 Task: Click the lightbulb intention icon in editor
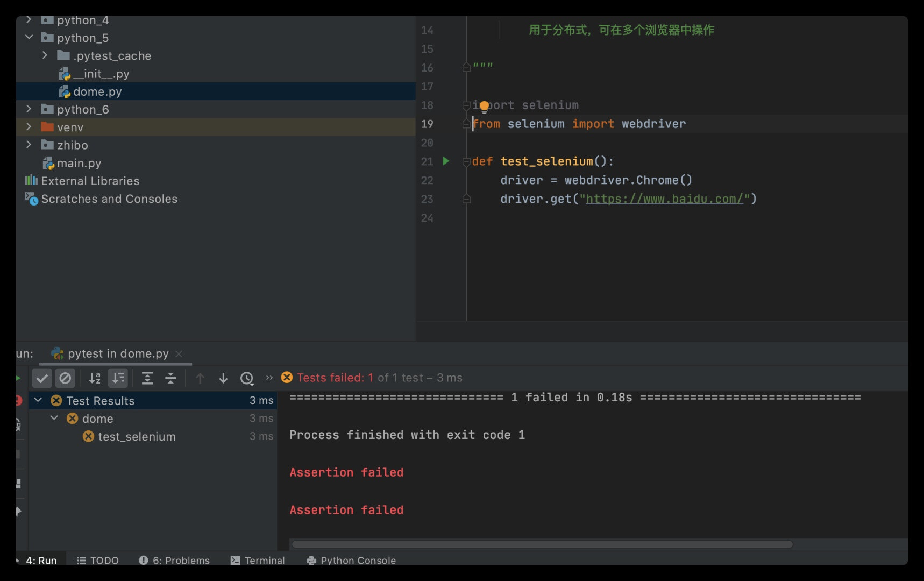[x=484, y=106]
